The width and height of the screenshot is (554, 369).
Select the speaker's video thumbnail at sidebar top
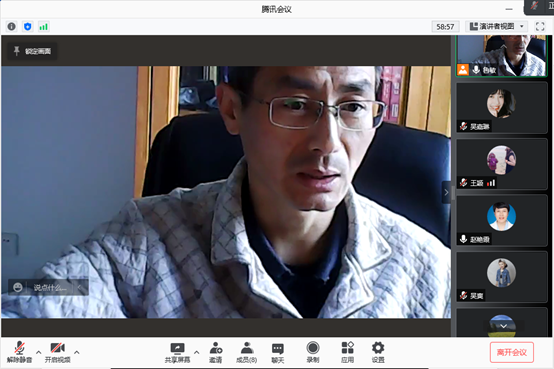click(x=501, y=55)
